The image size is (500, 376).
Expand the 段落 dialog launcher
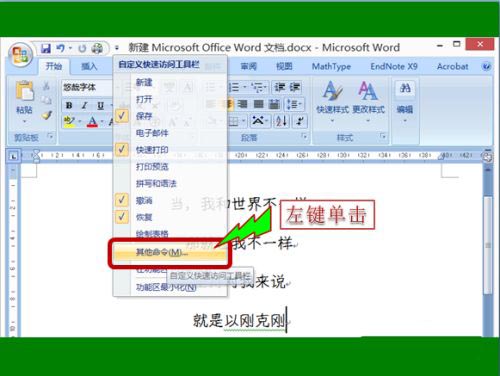[304, 136]
